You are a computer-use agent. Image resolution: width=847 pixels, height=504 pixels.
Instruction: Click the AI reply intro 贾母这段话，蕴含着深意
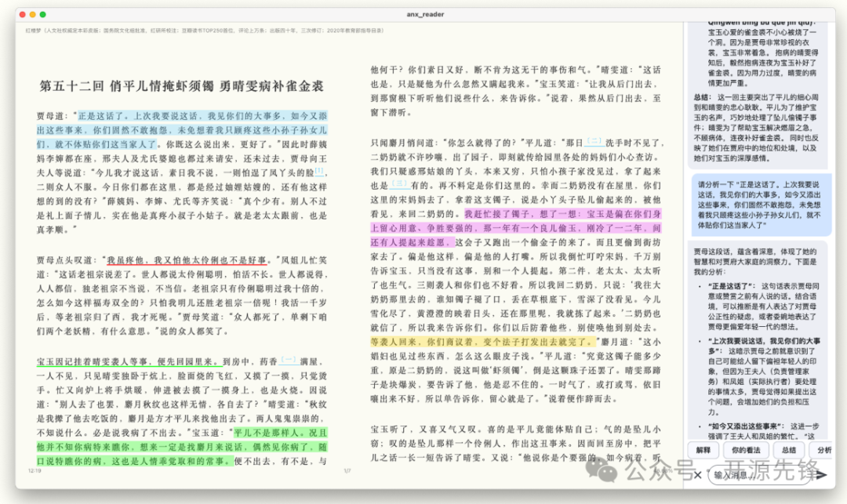(x=755, y=261)
